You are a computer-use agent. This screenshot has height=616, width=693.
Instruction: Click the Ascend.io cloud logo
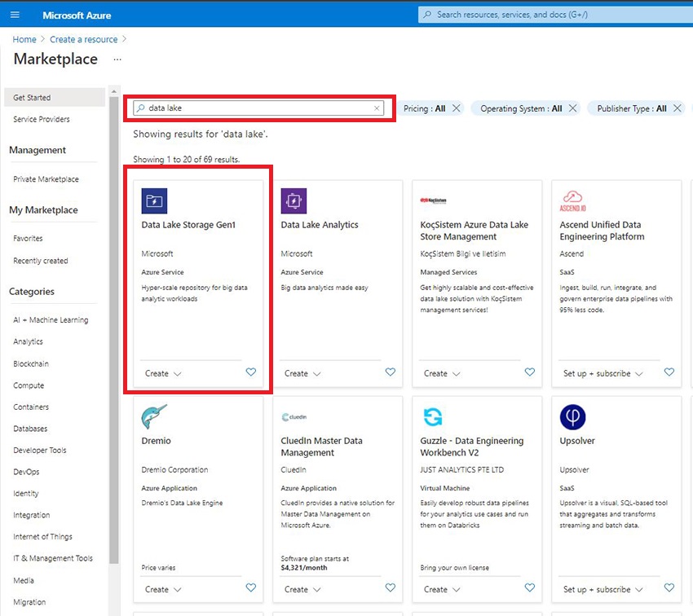point(572,201)
